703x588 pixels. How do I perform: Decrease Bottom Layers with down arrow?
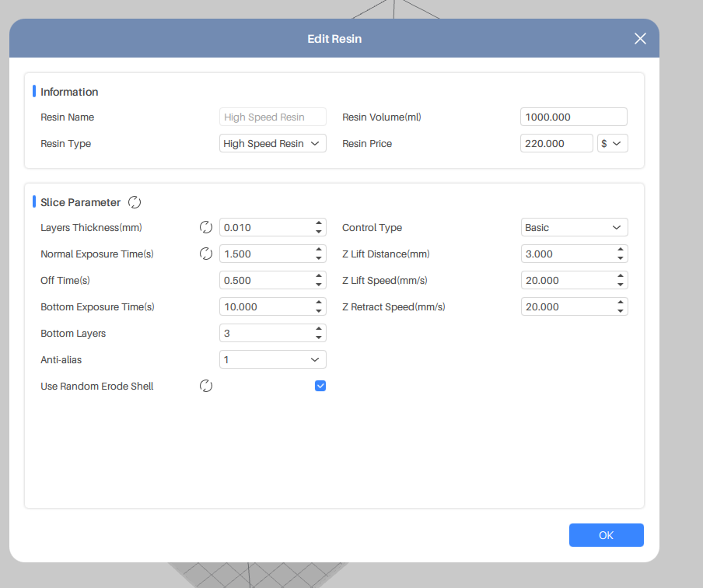pyautogui.click(x=318, y=338)
